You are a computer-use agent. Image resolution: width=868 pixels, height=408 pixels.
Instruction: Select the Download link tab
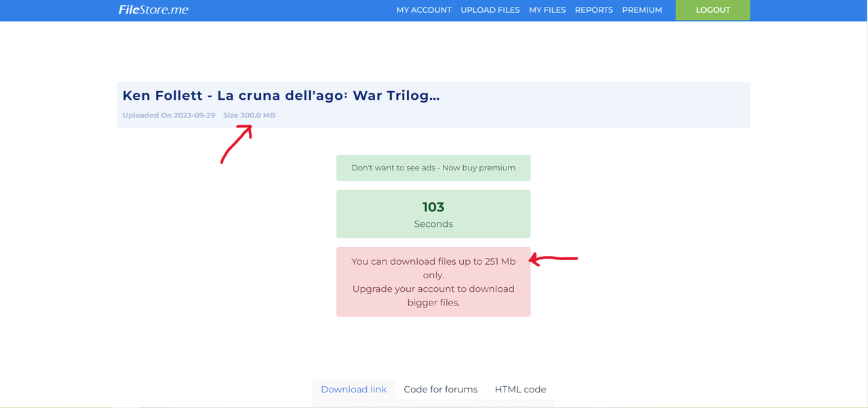[x=353, y=390]
